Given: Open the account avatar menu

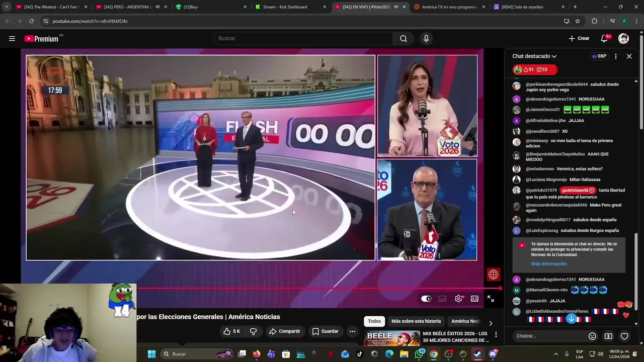Looking at the screenshot, I should click(x=623, y=38).
